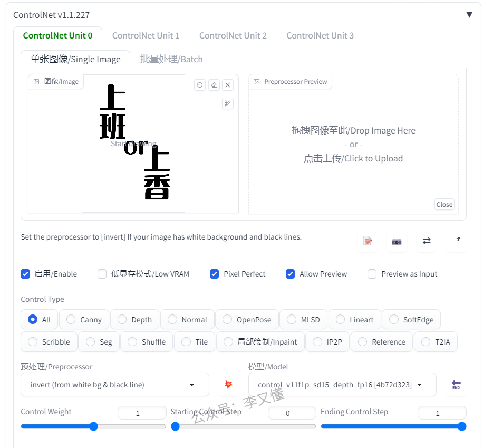Click the mirror swap arrows icon
Viewport: 483px width, 448px height.
427,241
